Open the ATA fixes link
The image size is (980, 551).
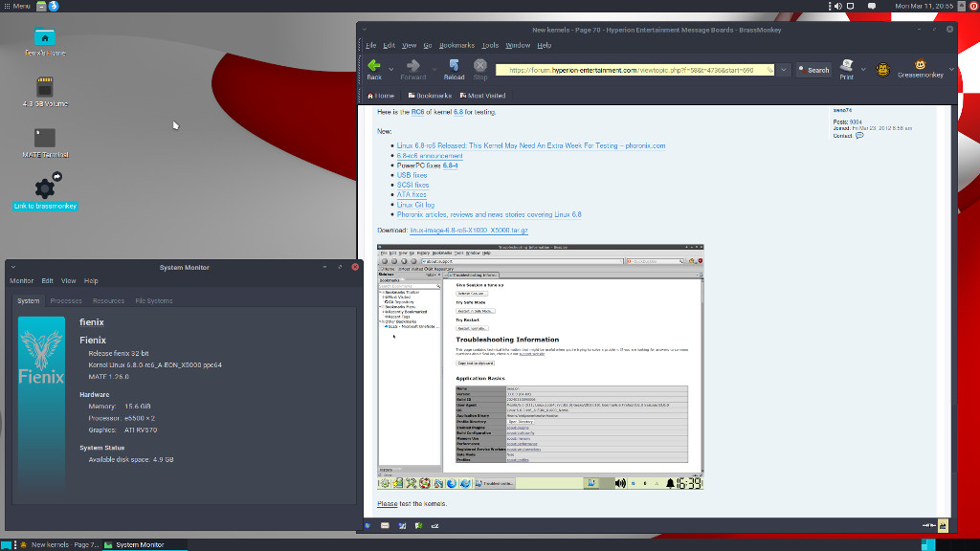[x=412, y=195]
